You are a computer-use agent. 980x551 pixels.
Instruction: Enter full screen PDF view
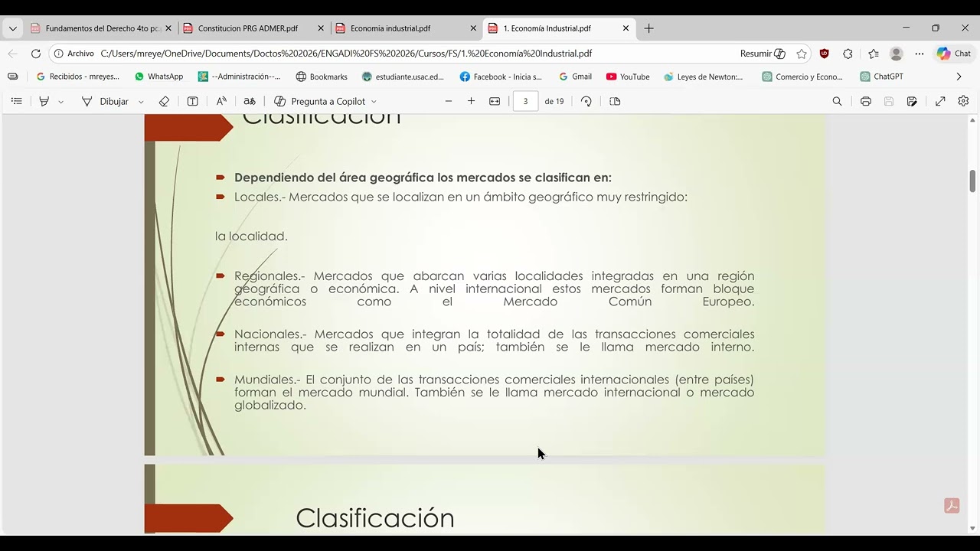click(940, 101)
